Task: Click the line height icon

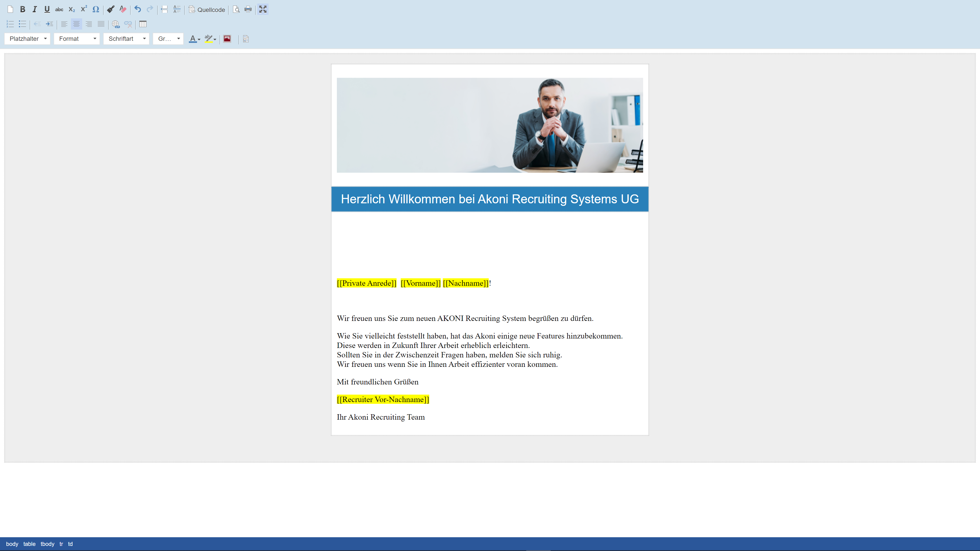Action: pyautogui.click(x=177, y=9)
